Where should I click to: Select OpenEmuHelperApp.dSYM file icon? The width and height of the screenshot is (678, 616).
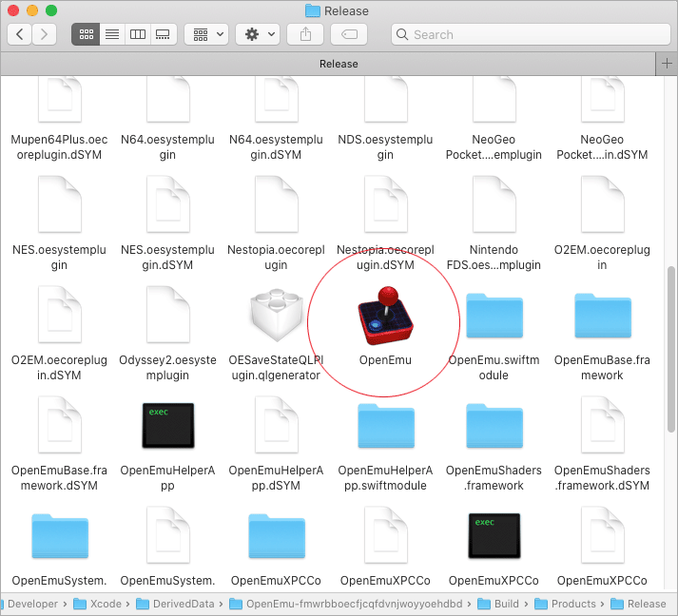tap(277, 425)
